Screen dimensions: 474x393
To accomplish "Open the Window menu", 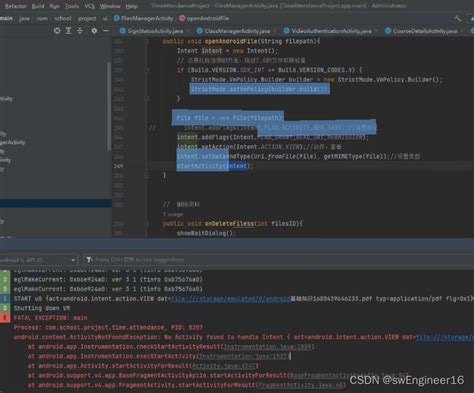I will pos(110,6).
